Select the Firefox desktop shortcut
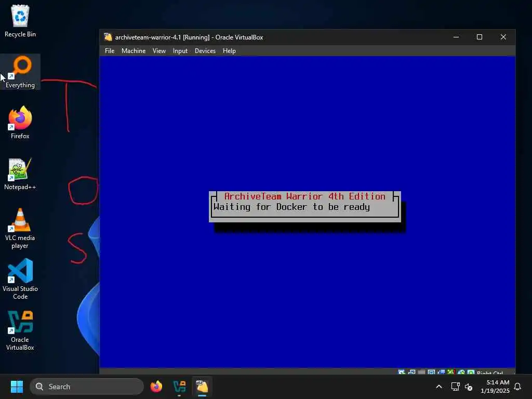Screen dimensions: 532x399 pos(20,123)
